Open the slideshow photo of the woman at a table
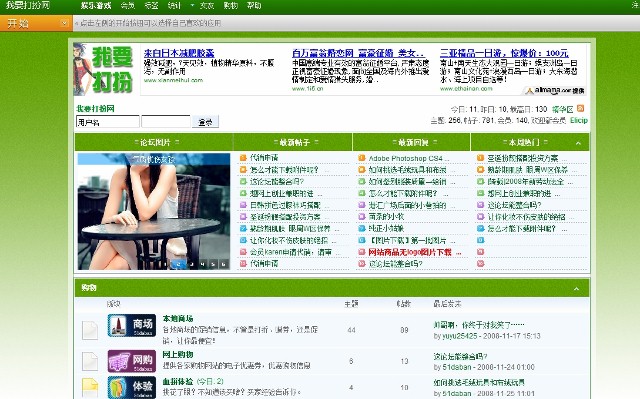 [153, 211]
